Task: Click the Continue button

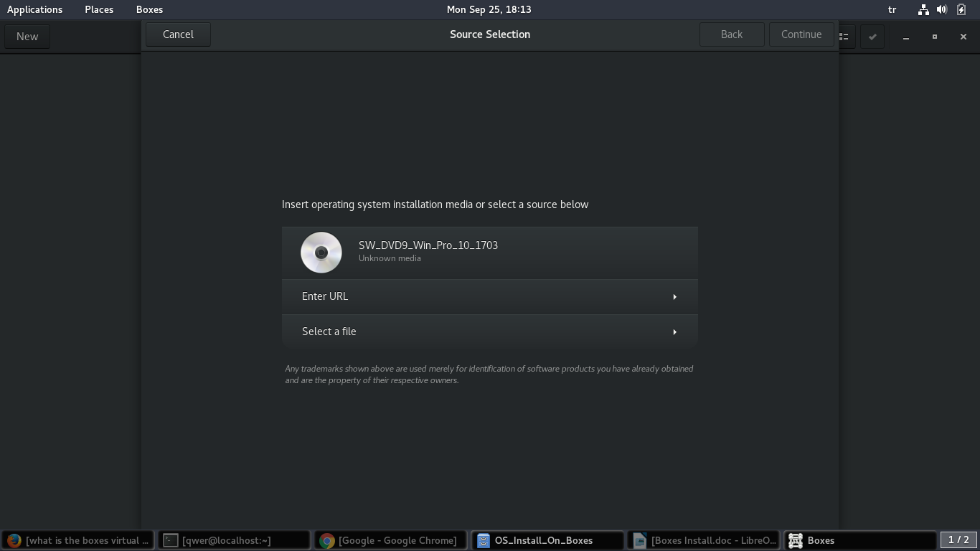Action: click(801, 34)
